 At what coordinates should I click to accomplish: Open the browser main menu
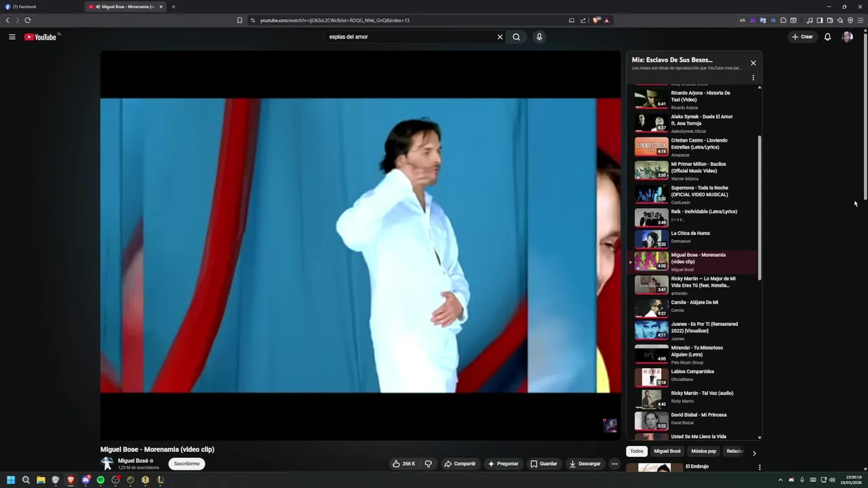click(x=861, y=20)
